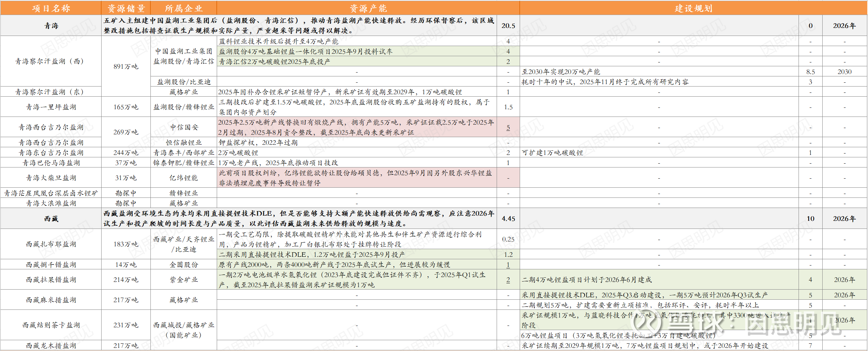Screen dimensions: 868x351
Task: Click the 西藏捌千错盐湖 project cell
Action: [51, 264]
